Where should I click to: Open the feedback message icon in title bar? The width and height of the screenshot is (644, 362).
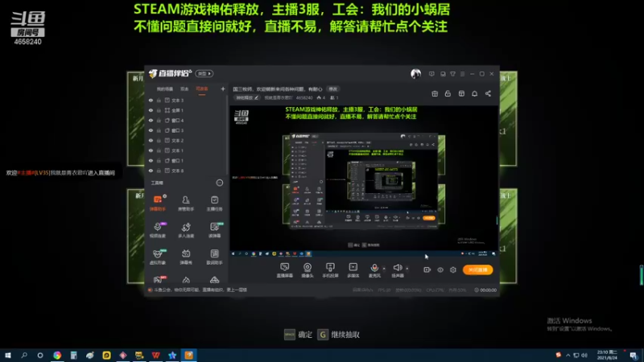[431, 74]
